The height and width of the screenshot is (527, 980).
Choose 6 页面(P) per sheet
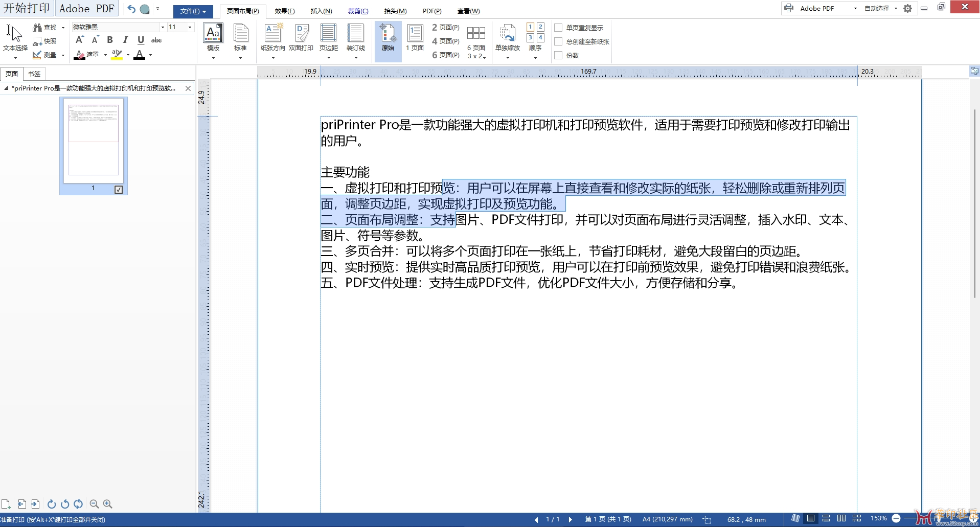coord(446,55)
